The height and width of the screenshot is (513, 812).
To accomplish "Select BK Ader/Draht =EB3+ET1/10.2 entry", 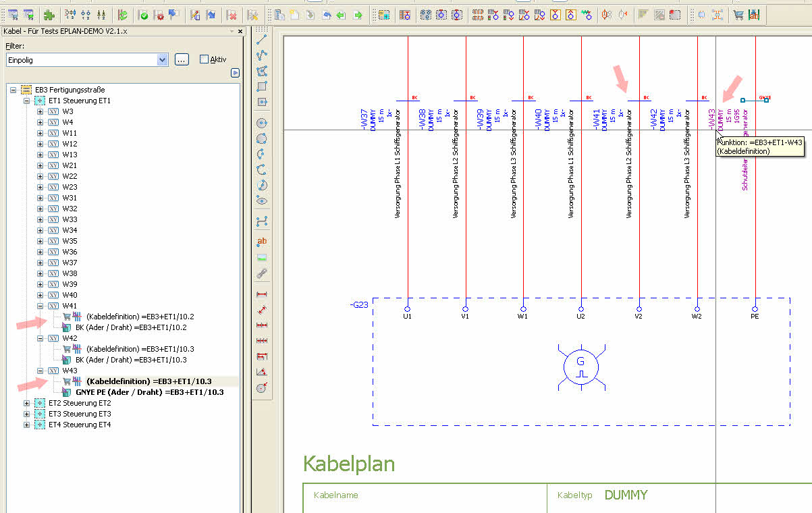I will (131, 327).
